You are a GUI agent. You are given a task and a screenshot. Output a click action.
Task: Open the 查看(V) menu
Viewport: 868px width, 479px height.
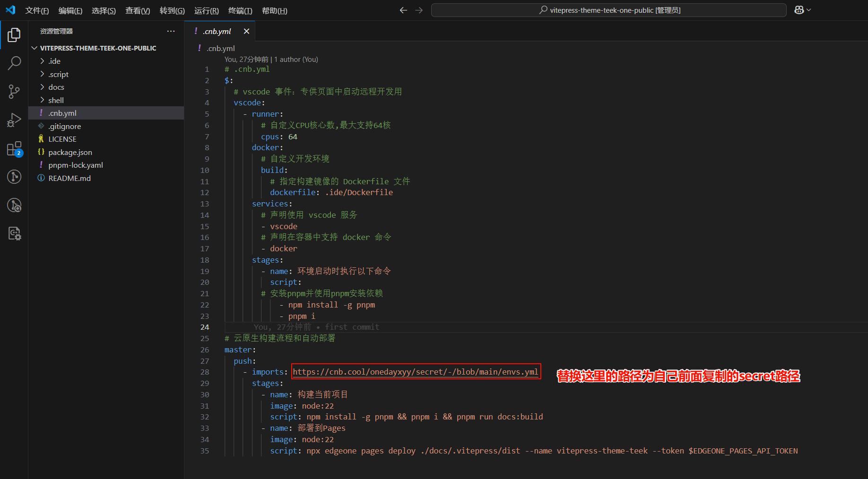click(138, 10)
